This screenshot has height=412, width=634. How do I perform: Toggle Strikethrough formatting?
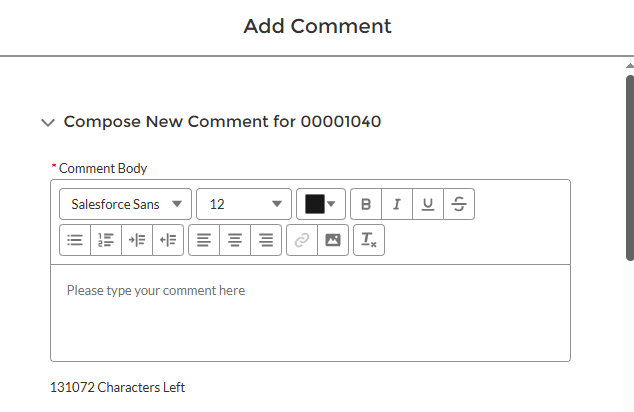tap(459, 204)
